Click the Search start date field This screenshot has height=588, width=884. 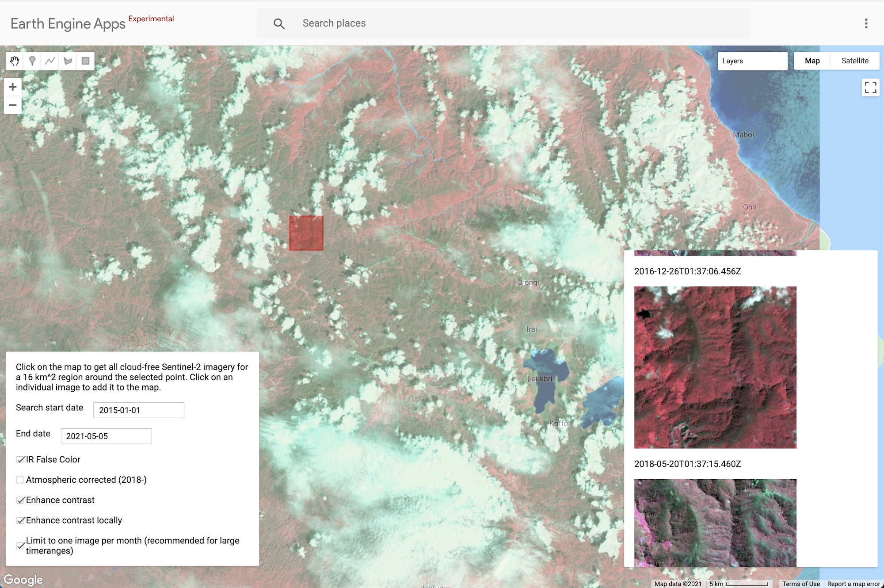coord(138,410)
